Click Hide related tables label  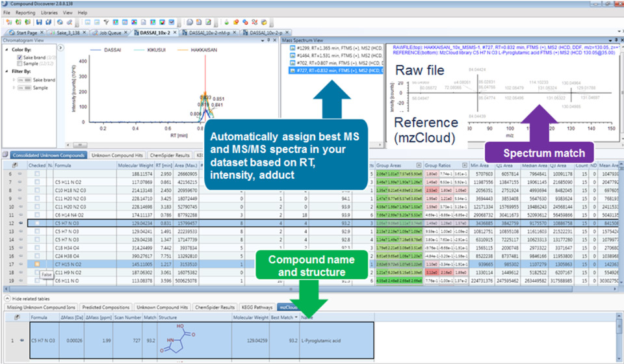tap(31, 298)
